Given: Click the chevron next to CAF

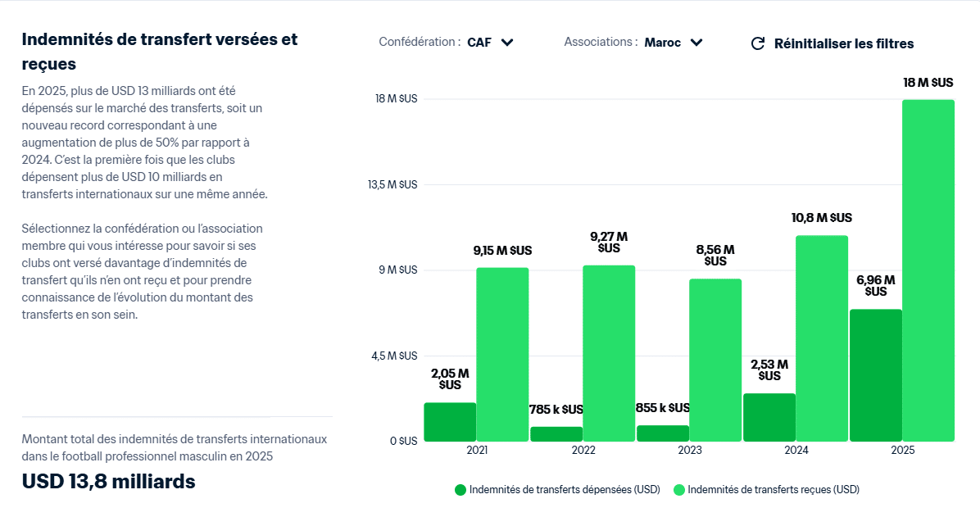Looking at the screenshot, I should click(506, 43).
